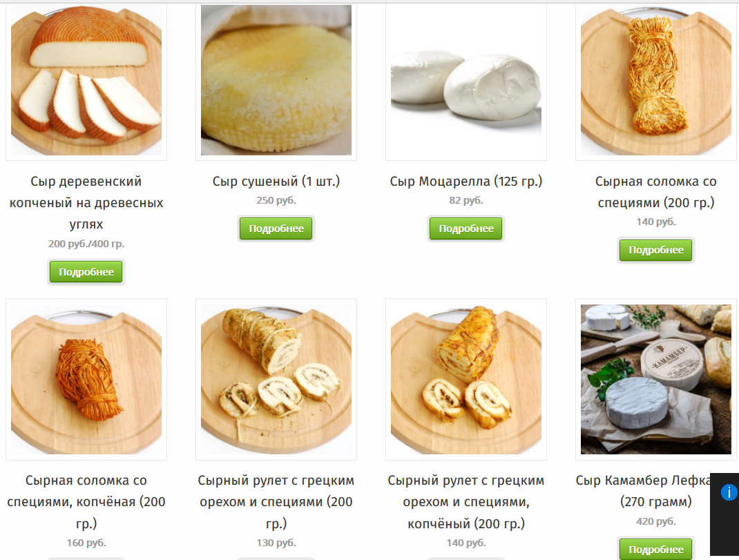Open the cheese straws with spices image

tap(656, 80)
